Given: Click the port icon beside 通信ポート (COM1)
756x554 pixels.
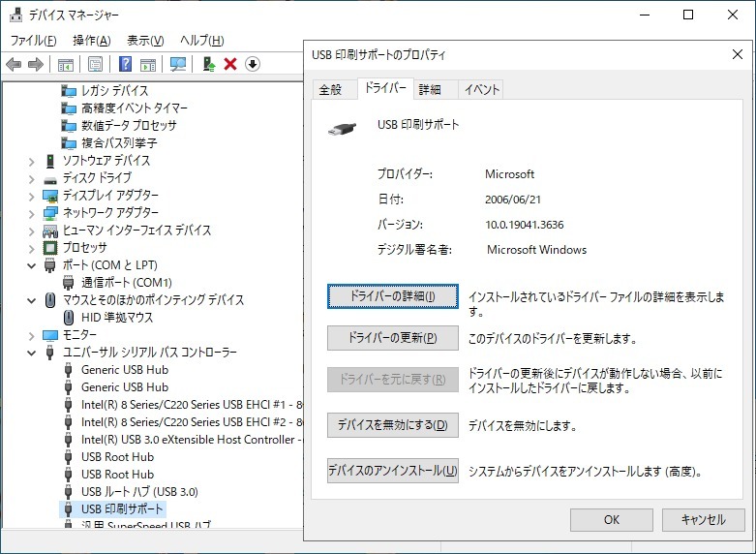Looking at the screenshot, I should coord(69,283).
